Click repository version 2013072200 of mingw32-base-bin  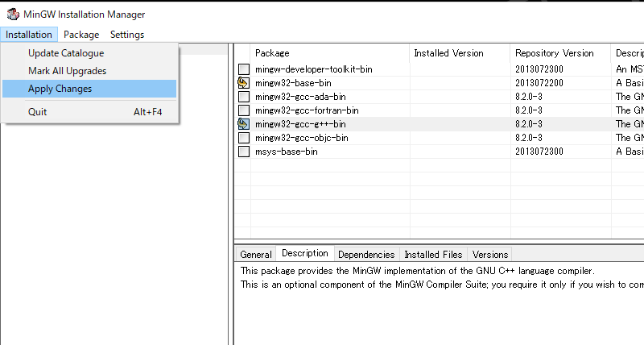[539, 83]
